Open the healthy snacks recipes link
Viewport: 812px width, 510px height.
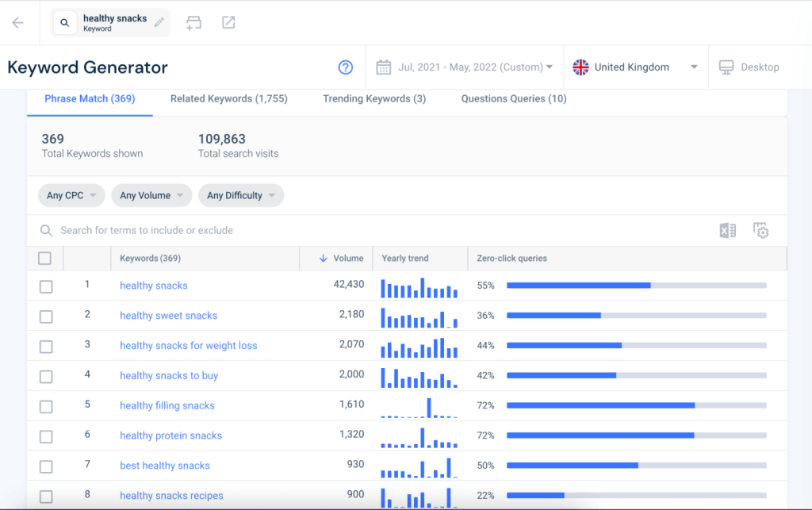(171, 496)
